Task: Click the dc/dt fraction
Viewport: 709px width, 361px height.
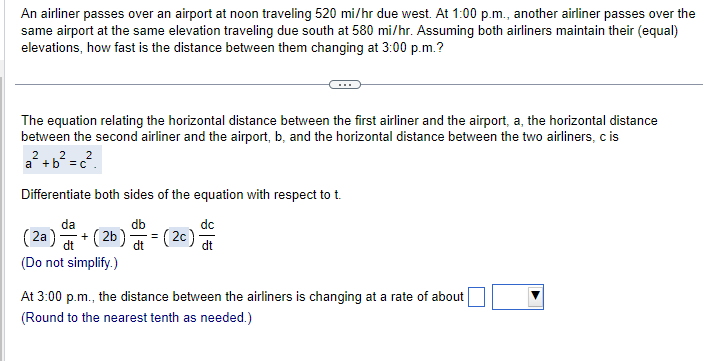Action: (x=207, y=235)
